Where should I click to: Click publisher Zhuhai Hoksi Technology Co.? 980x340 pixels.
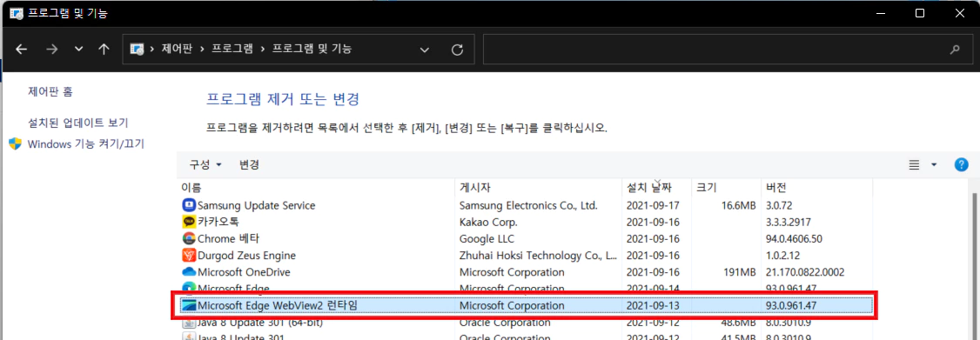539,256
